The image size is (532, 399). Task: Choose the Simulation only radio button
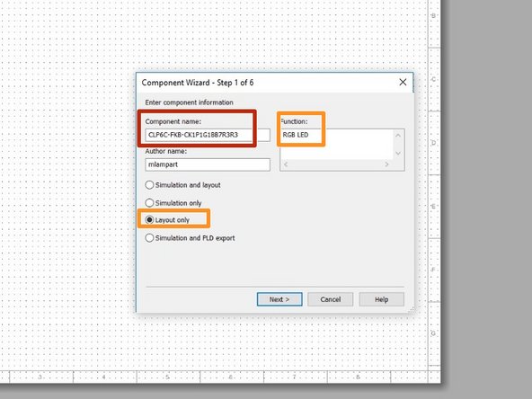coord(173,203)
